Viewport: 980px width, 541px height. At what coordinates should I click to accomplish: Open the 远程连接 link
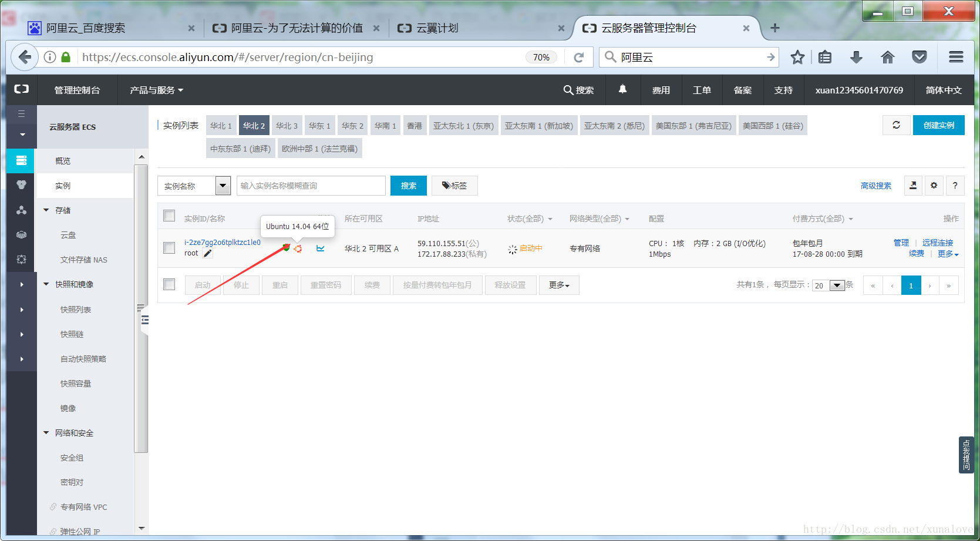[x=938, y=243]
